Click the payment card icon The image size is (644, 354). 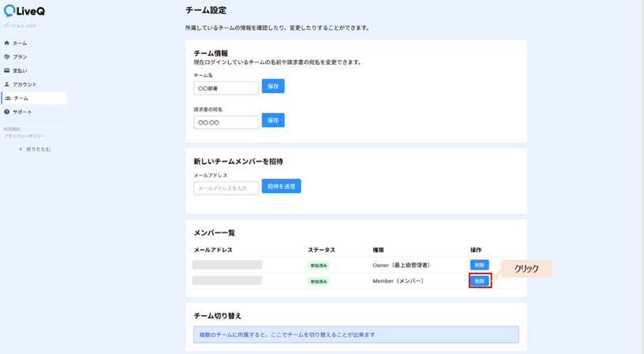point(6,70)
